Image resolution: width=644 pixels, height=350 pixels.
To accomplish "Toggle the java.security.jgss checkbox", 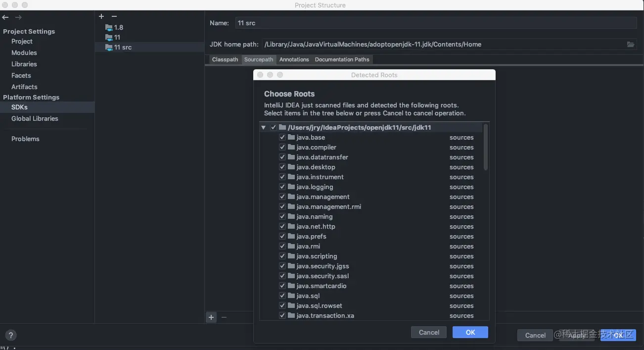I will coord(282,266).
